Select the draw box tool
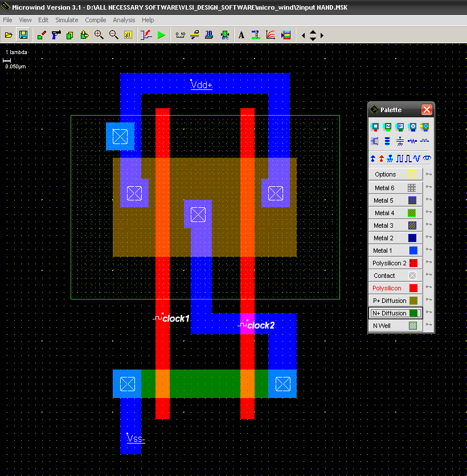 42,35
